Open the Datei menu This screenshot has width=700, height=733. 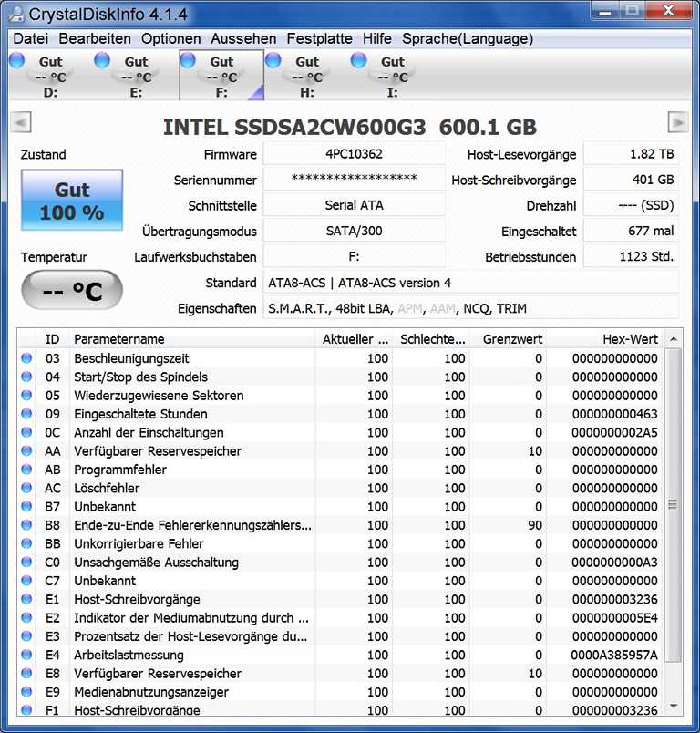point(30,38)
